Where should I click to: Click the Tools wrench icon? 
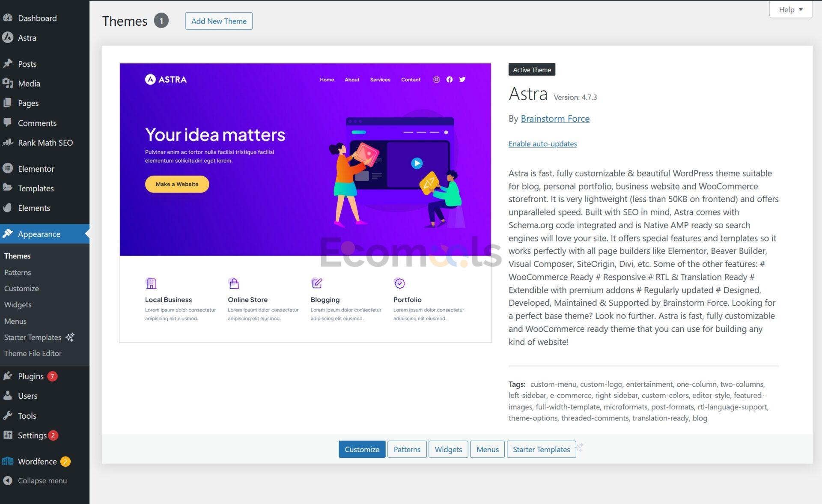(x=8, y=416)
